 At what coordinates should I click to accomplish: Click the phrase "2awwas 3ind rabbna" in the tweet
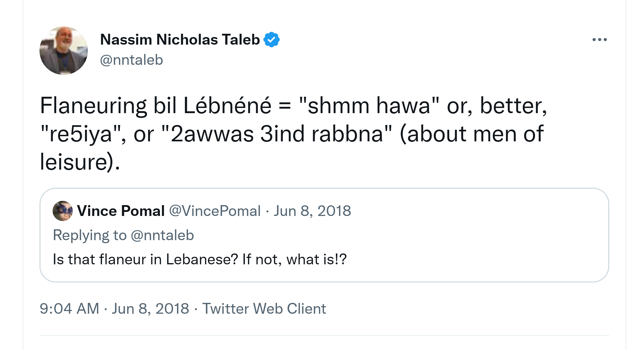(x=277, y=134)
